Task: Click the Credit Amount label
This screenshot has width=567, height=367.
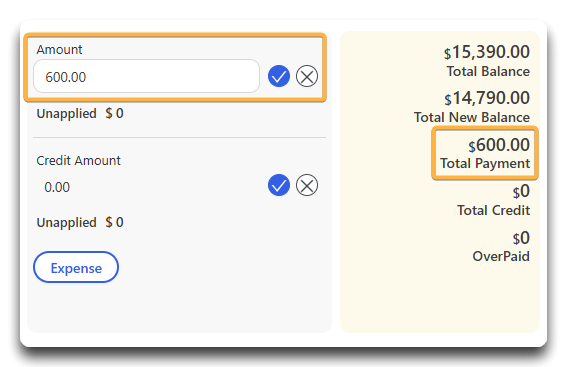Action: pos(78,161)
